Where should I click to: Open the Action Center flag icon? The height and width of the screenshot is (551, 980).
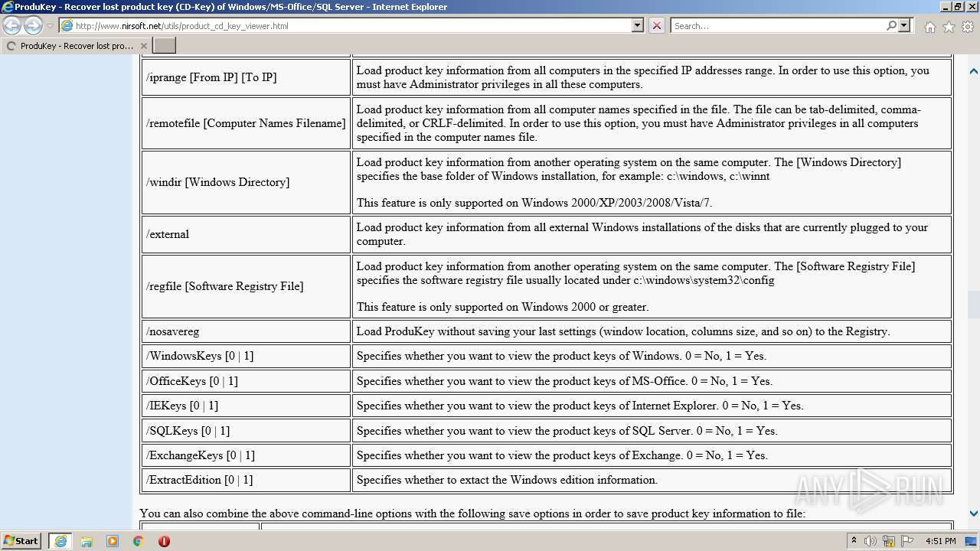(x=906, y=541)
